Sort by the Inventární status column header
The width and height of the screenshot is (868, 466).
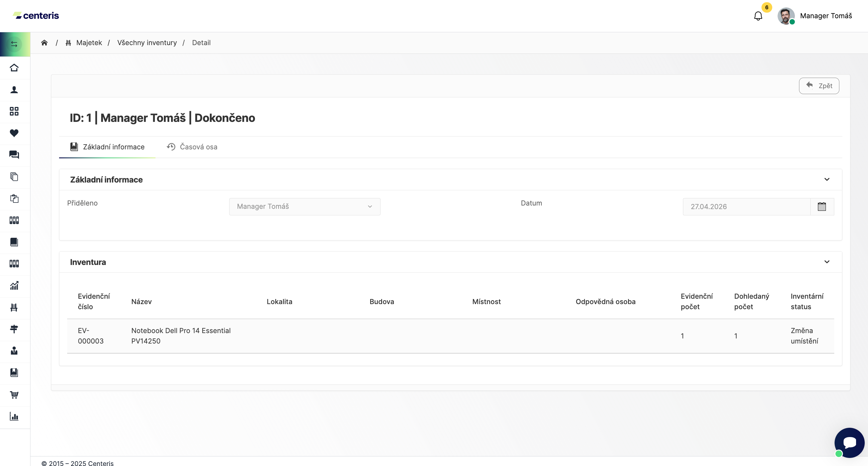point(807,302)
